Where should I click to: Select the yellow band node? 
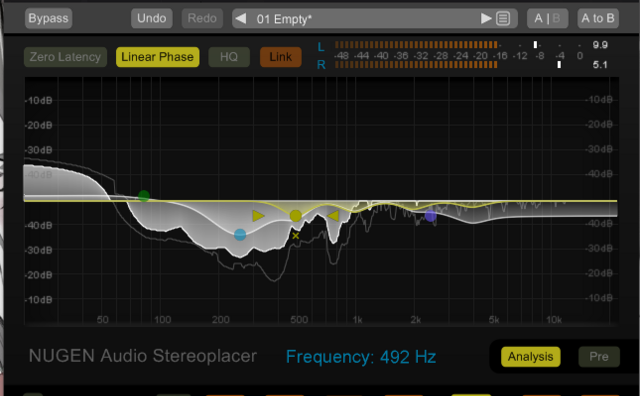click(x=296, y=216)
